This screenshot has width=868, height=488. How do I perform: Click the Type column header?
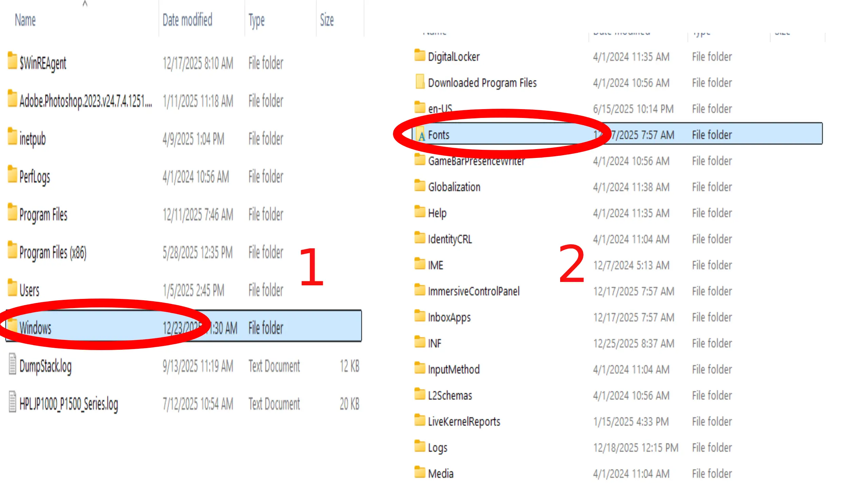click(x=256, y=20)
